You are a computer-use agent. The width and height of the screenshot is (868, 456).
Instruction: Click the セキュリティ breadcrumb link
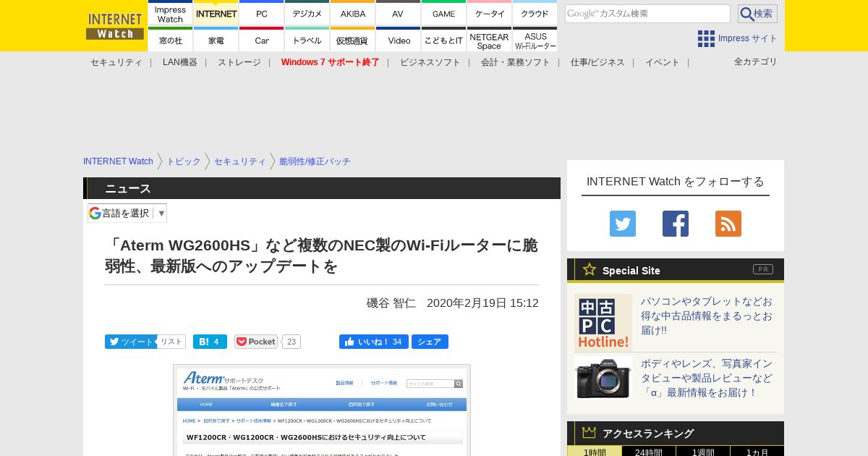click(x=240, y=161)
